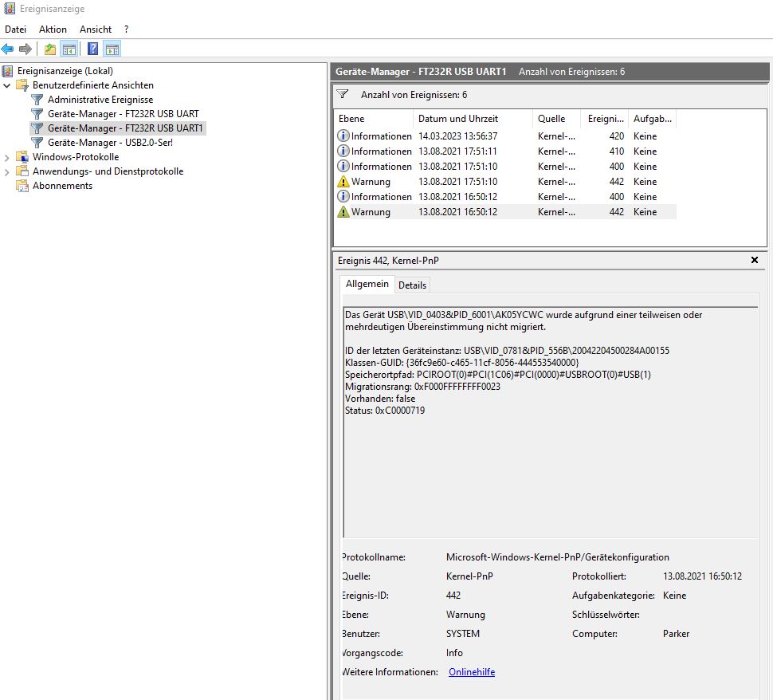This screenshot has height=700, width=773.
Task: Click the filter icon beside USB2.0-Ser!
Action: click(x=37, y=143)
